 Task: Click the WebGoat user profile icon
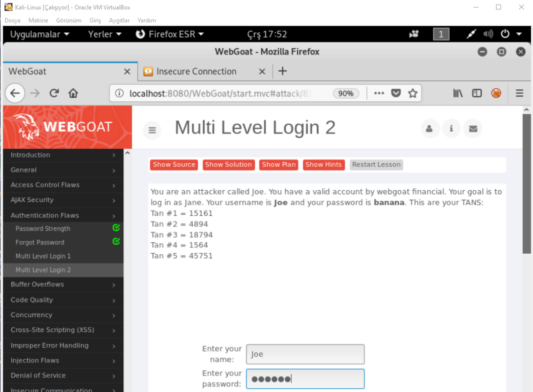pos(429,129)
